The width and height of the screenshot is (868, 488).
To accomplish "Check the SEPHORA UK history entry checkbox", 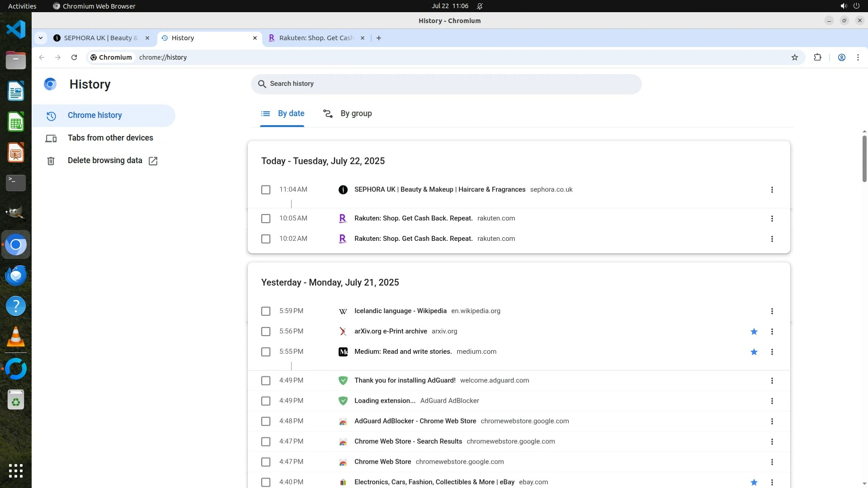I will [266, 190].
